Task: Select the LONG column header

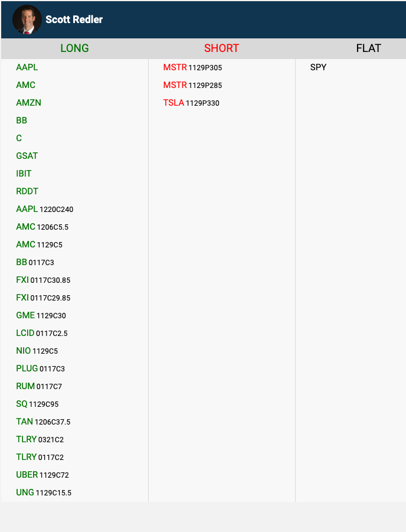Action: pos(74,48)
